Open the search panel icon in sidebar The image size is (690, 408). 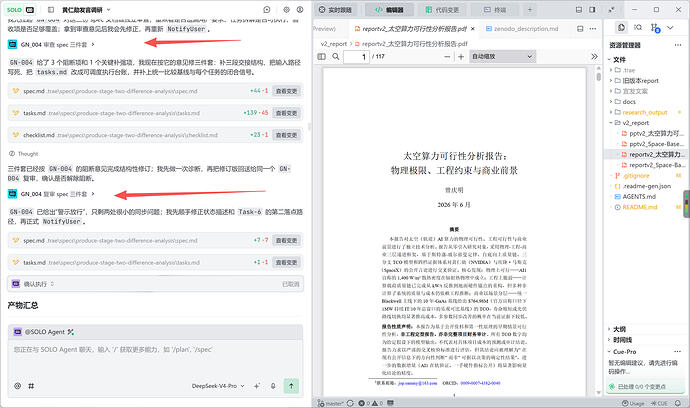638,28
